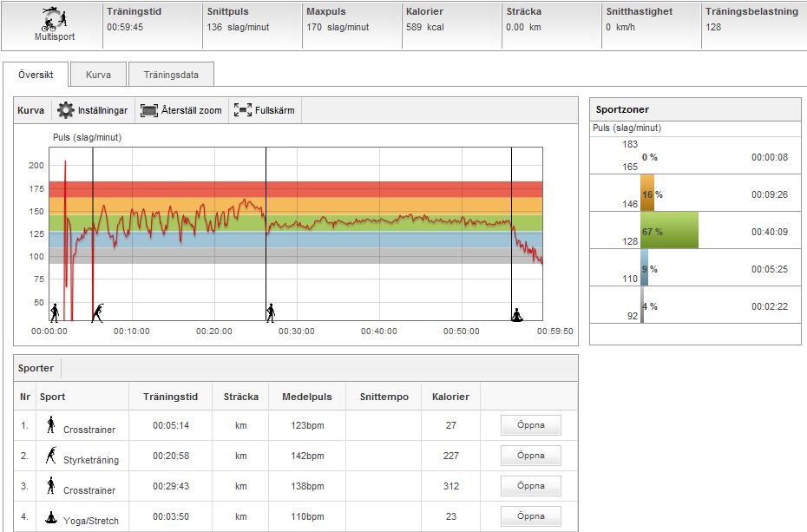Click the Styrketräning figure marker on chart
The width and height of the screenshot is (807, 532).
[x=99, y=312]
